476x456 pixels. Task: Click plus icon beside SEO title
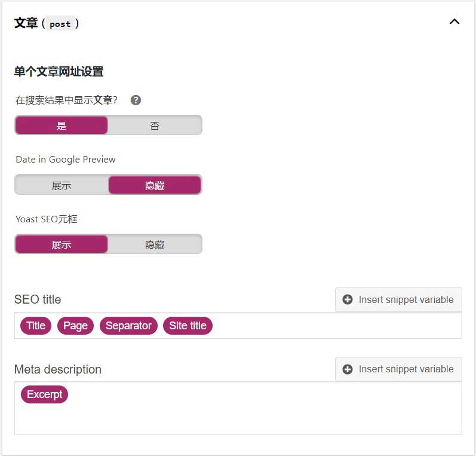coord(348,299)
